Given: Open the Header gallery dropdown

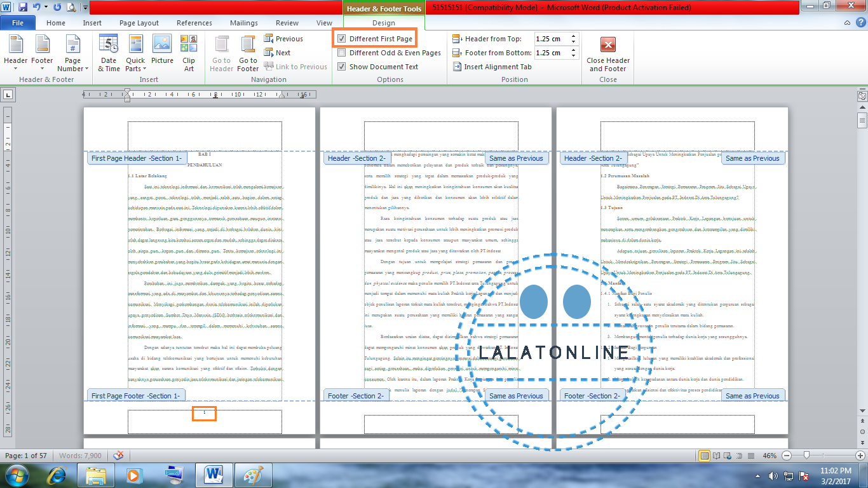Looking at the screenshot, I should 16,53.
